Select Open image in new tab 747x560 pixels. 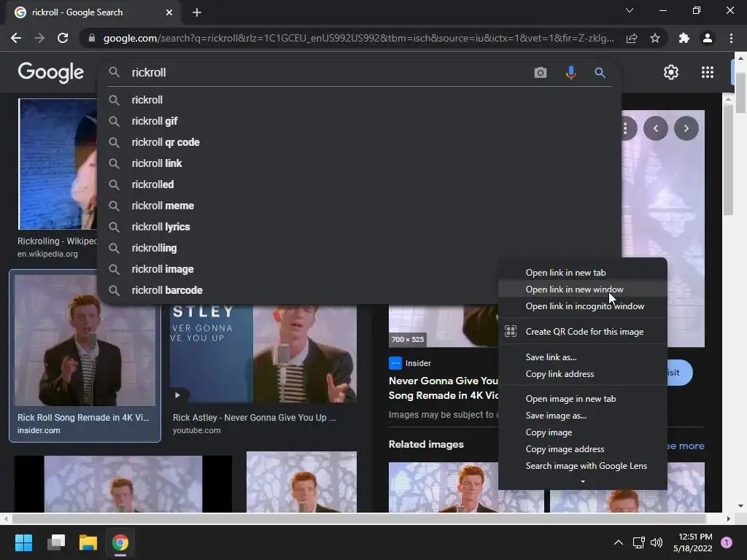(583, 399)
